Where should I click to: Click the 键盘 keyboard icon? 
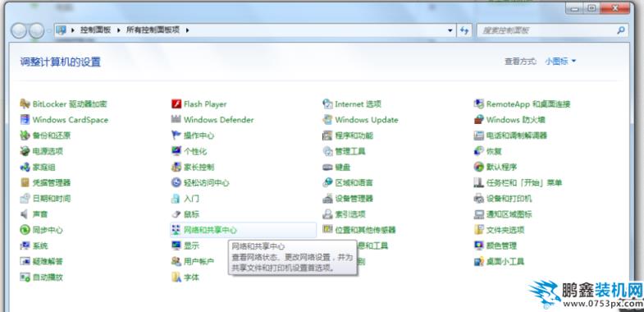[x=327, y=167]
